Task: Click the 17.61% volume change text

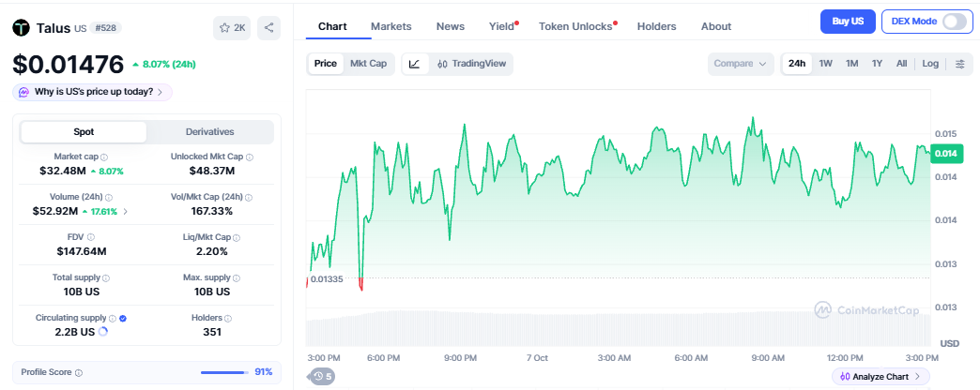Action: (x=104, y=212)
